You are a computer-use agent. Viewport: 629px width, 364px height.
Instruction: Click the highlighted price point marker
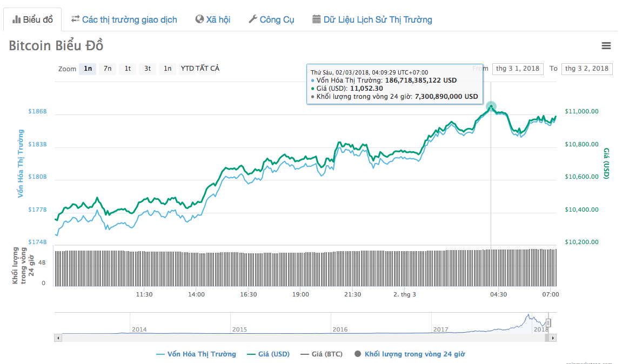click(x=491, y=106)
